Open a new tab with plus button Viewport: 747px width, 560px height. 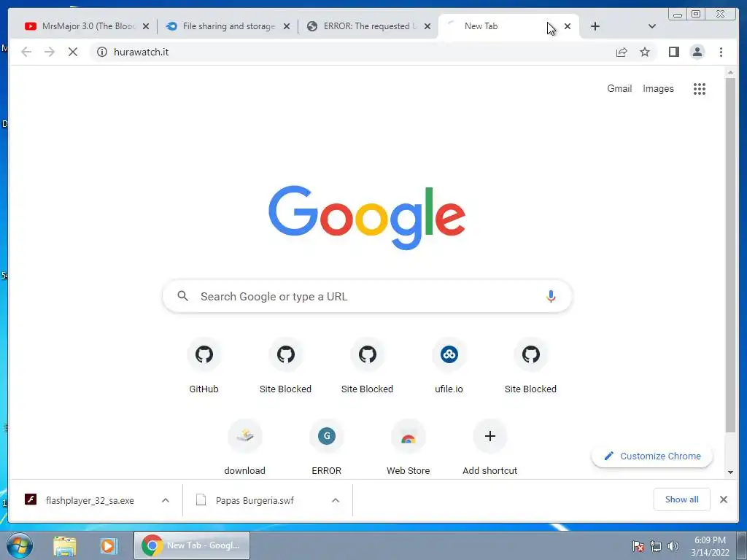click(x=595, y=26)
